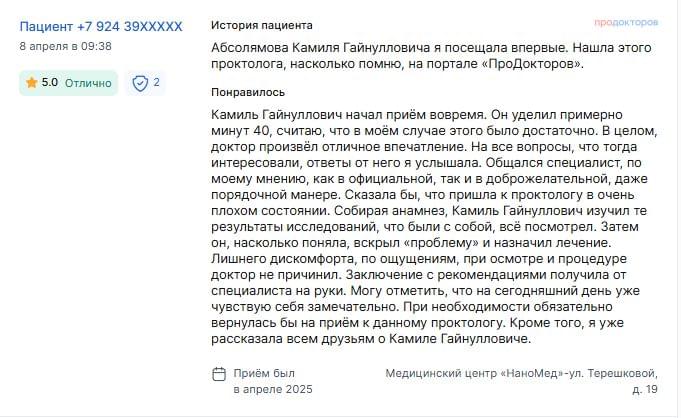Click the shield checkmark verification icon
This screenshot has width=681, height=418.
(x=140, y=83)
